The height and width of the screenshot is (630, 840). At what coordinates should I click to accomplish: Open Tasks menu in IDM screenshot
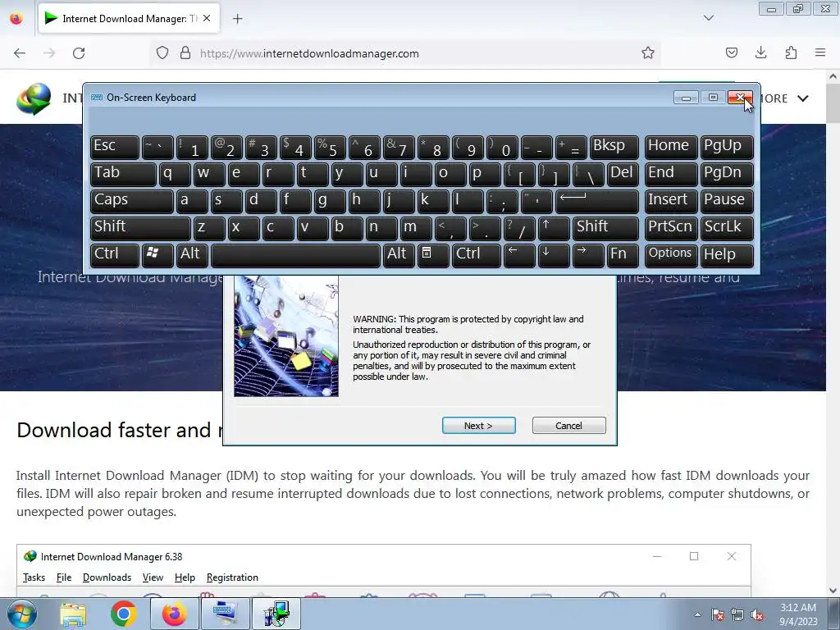[x=34, y=577]
